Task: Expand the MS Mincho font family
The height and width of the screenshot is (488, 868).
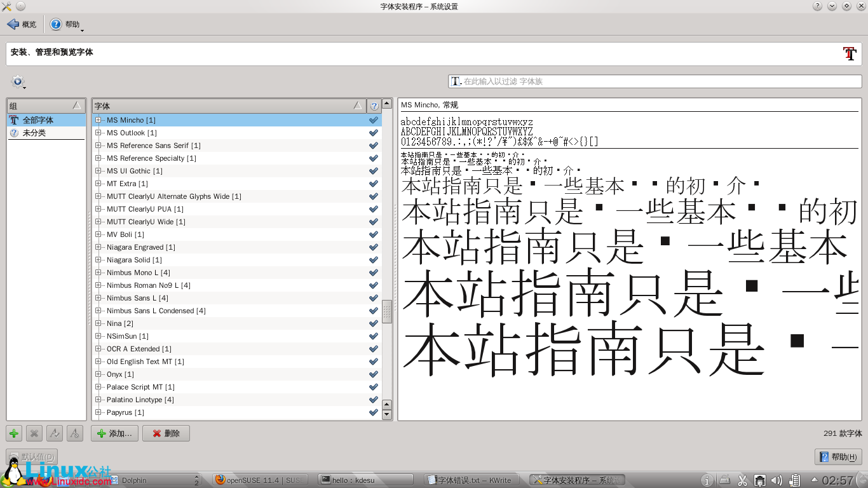Action: [98, 120]
